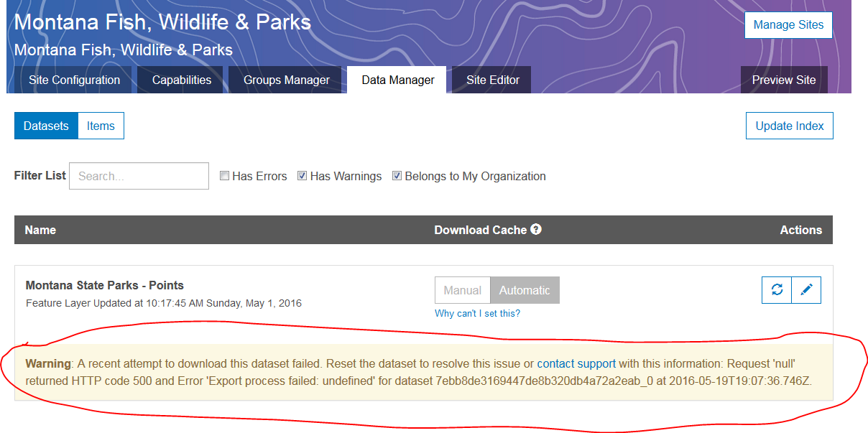This screenshot has width=868, height=433.
Task: Click the Update Index button
Action: [789, 126]
